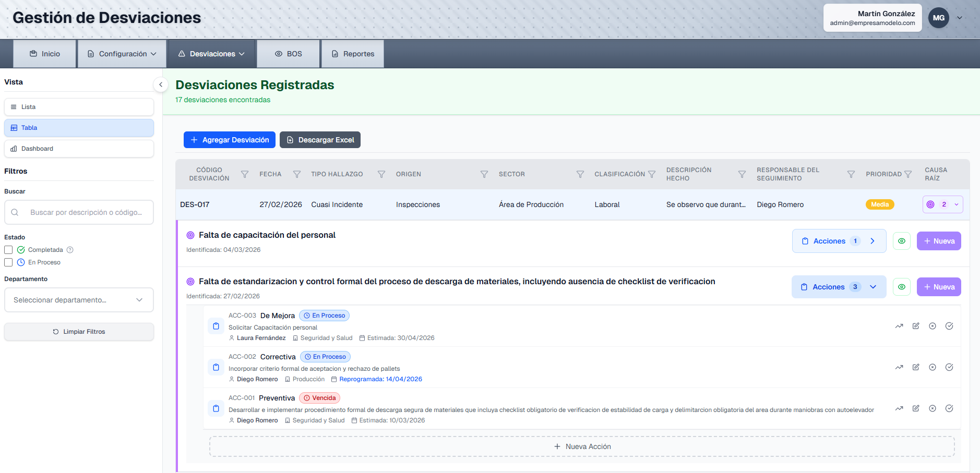Collapse the left sidebar with arrow button
The height and width of the screenshot is (473, 980).
click(161, 84)
